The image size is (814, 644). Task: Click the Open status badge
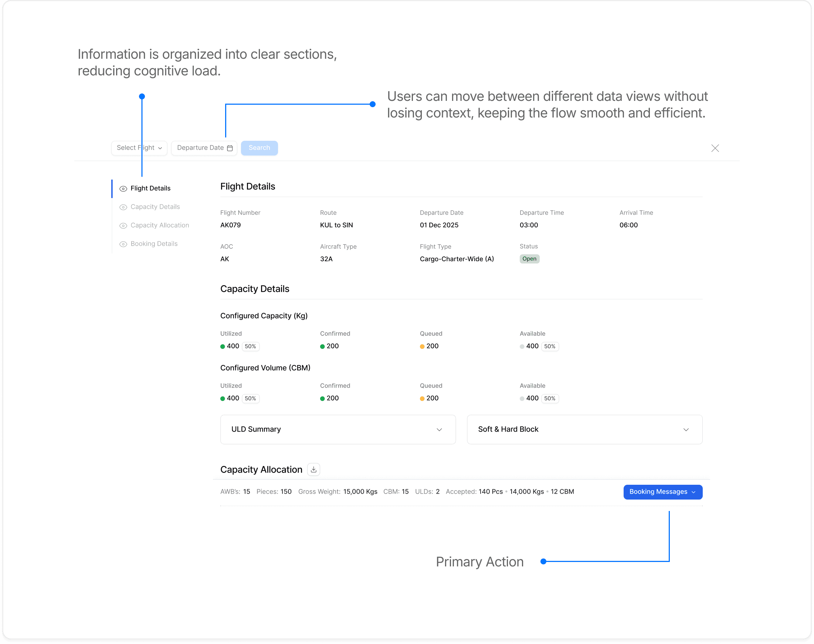coord(529,259)
